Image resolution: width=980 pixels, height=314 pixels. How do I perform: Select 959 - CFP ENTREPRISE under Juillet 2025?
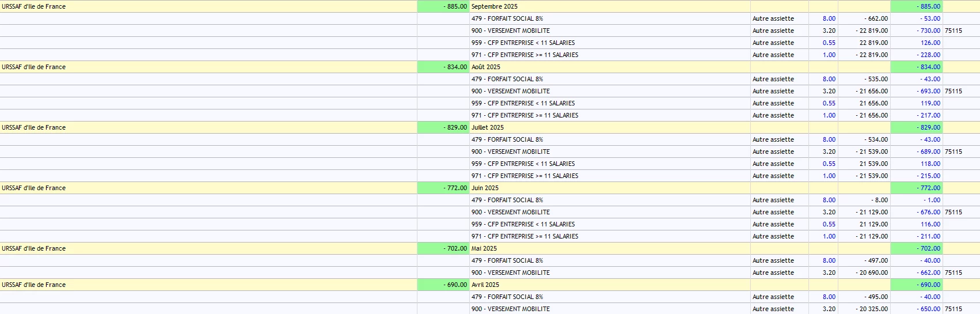coord(610,164)
